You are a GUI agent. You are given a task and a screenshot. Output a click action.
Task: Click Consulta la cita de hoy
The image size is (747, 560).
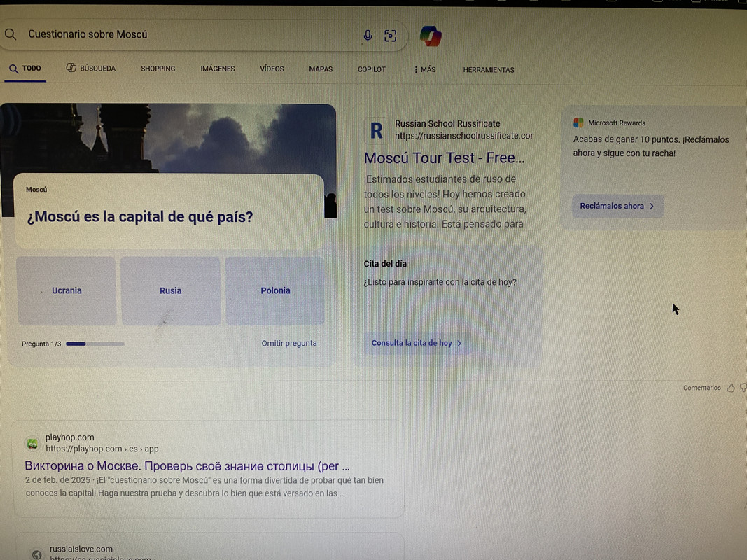point(417,343)
